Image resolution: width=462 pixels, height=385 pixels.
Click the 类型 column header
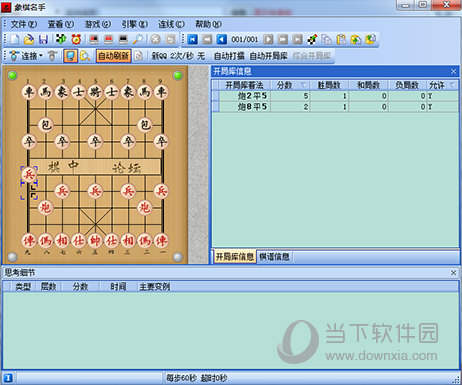(23, 287)
